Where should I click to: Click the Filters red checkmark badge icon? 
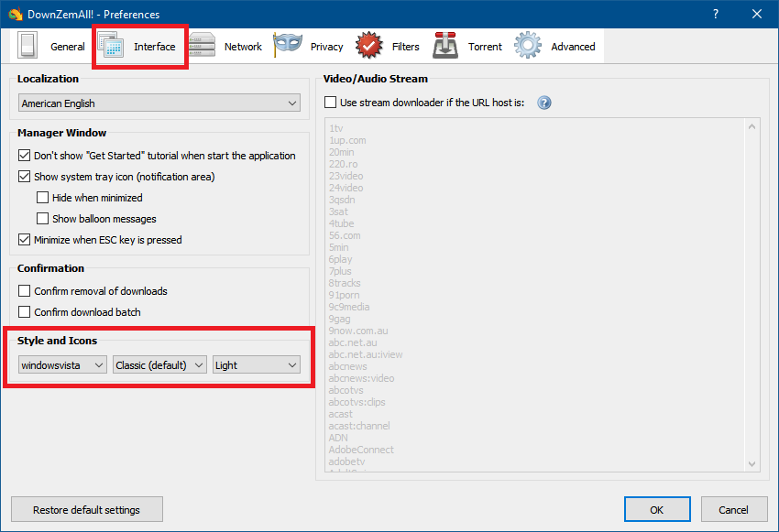click(368, 46)
